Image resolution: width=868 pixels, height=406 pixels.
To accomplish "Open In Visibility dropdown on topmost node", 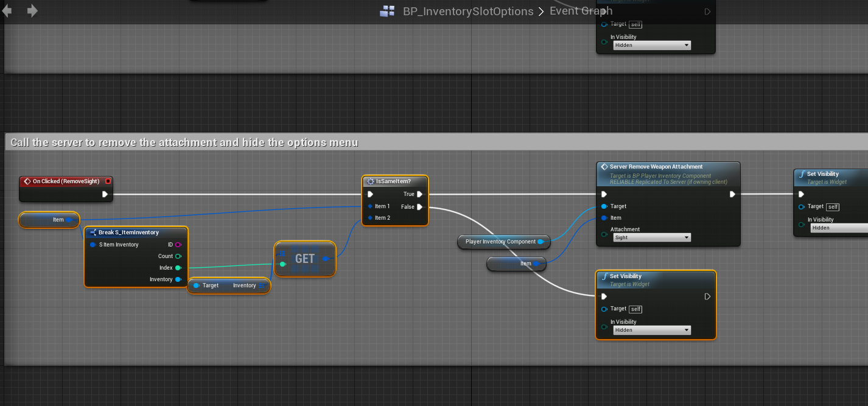I will pyautogui.click(x=652, y=45).
